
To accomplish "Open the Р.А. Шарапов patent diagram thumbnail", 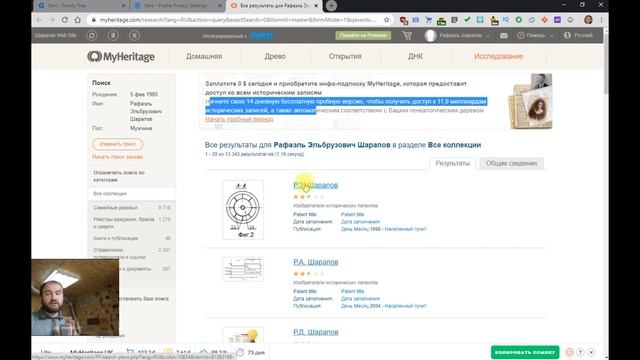I will tap(243, 269).
